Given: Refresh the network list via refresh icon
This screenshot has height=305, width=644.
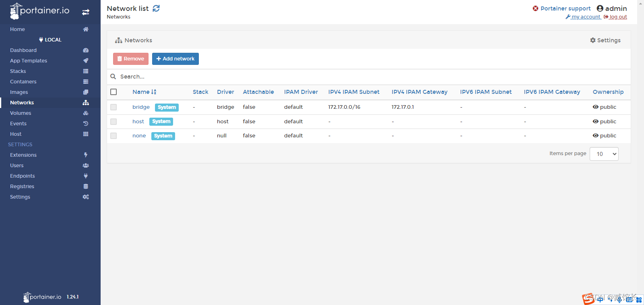Looking at the screenshot, I should tap(156, 8).
